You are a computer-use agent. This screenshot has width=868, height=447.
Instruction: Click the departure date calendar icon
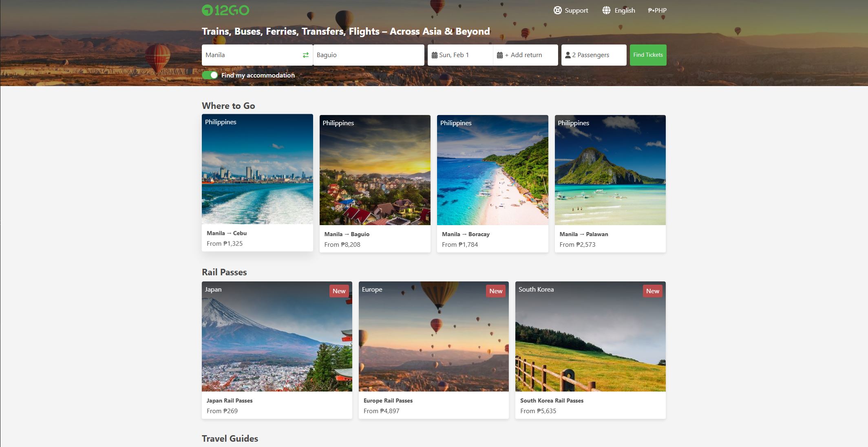click(435, 55)
